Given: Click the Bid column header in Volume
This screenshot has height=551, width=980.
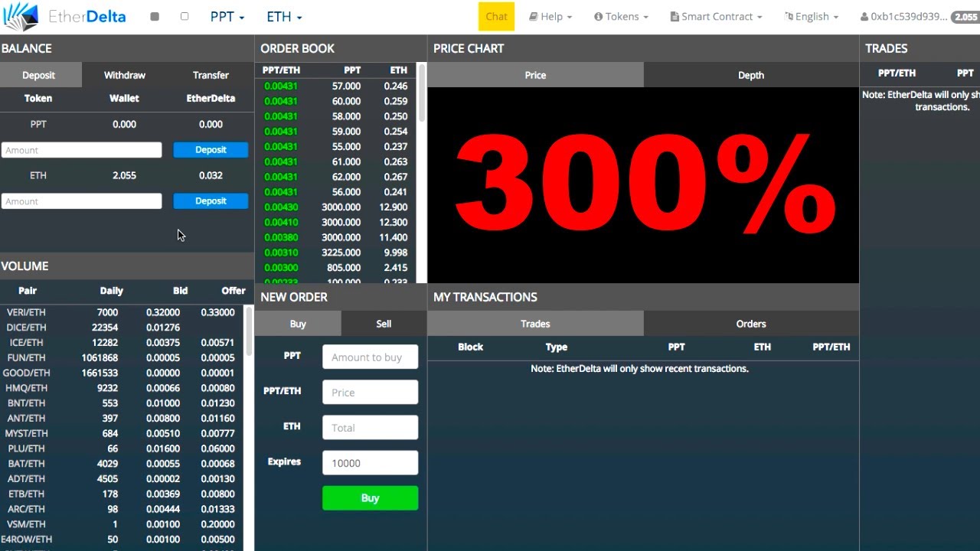Looking at the screenshot, I should 181,291.
